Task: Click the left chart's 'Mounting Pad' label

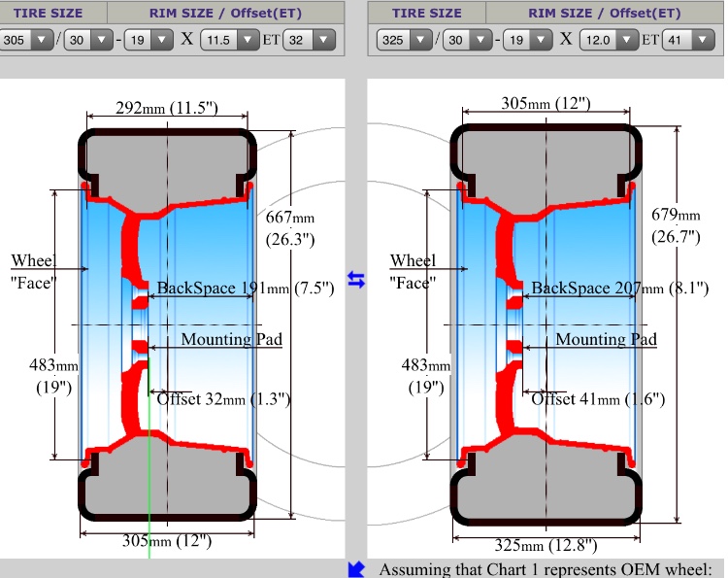Action: [x=231, y=339]
